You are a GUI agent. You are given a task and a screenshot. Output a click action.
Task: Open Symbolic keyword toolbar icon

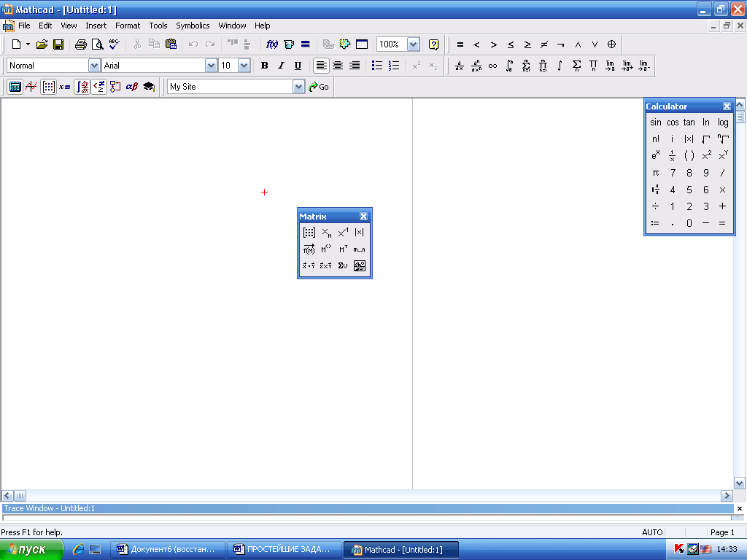point(149,87)
